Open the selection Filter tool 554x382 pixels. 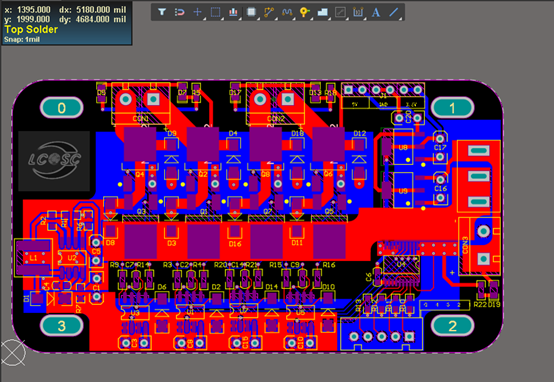tap(162, 12)
